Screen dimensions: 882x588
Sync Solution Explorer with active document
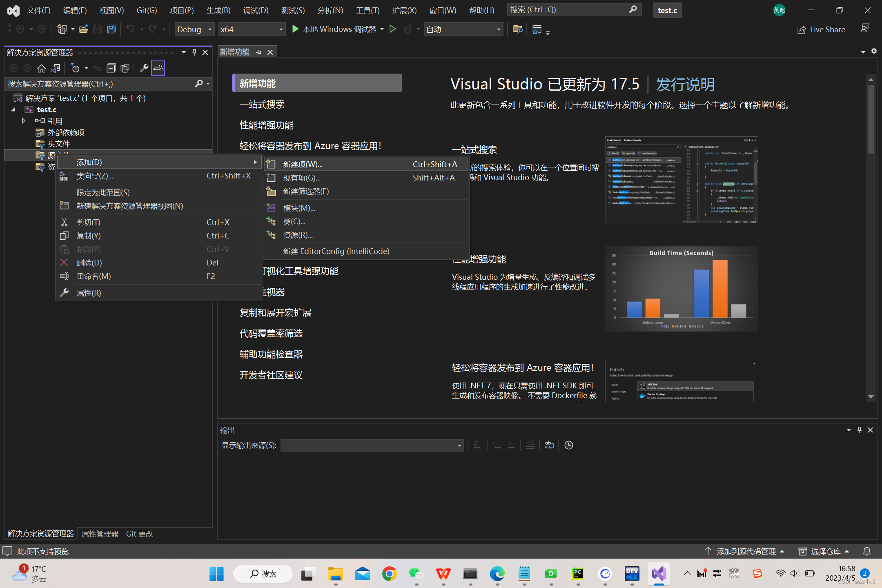[x=97, y=68]
